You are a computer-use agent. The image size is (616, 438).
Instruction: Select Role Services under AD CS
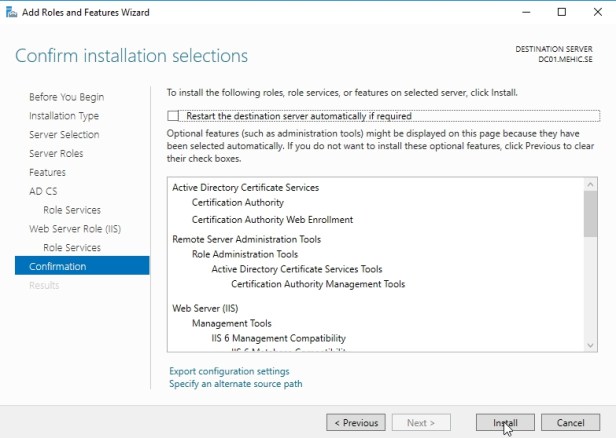click(71, 210)
